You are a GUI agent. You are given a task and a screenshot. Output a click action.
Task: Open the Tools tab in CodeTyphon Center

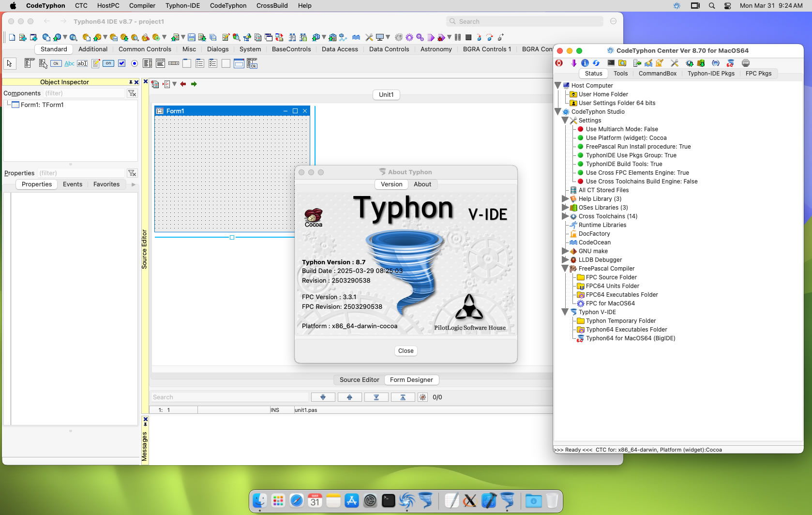click(x=621, y=74)
